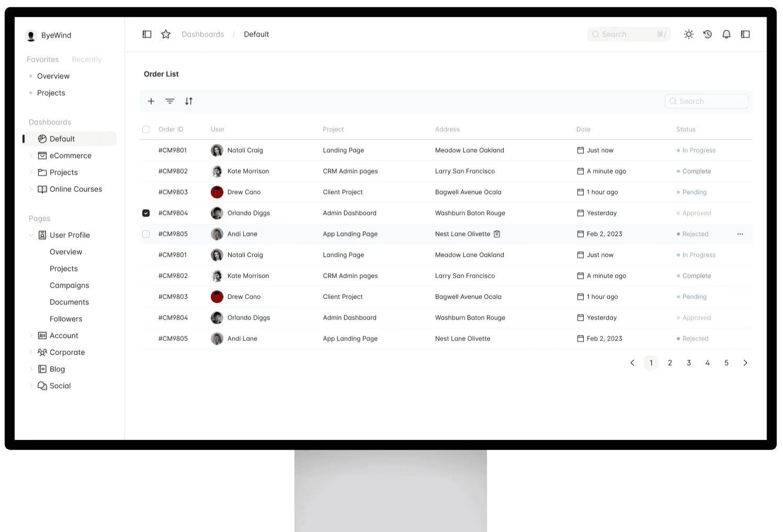
Task: Click inside the Order List search field
Action: (707, 101)
